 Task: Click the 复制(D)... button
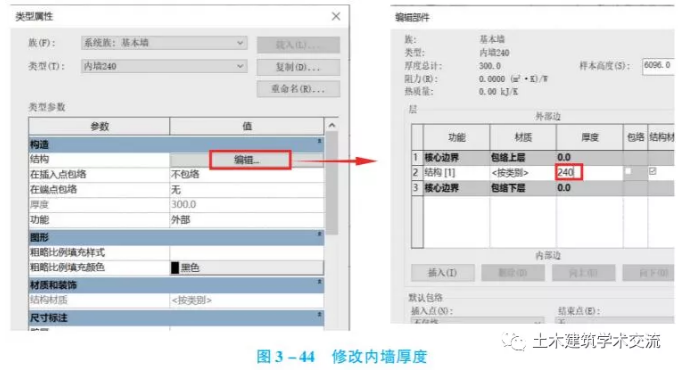tap(298, 67)
